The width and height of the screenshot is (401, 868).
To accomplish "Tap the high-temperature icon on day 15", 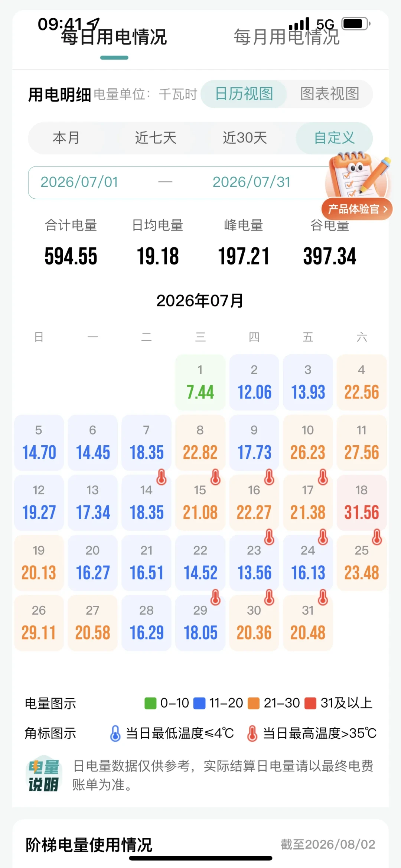I will pos(215,477).
